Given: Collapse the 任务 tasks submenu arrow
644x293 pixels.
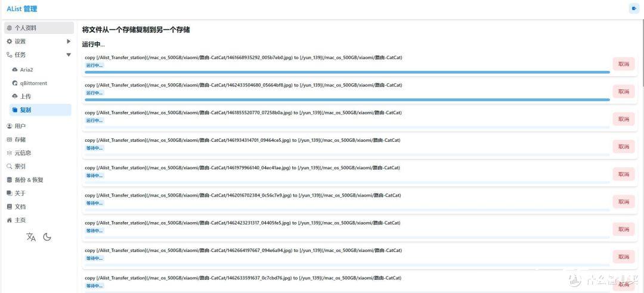Looking at the screenshot, I should [x=69, y=55].
